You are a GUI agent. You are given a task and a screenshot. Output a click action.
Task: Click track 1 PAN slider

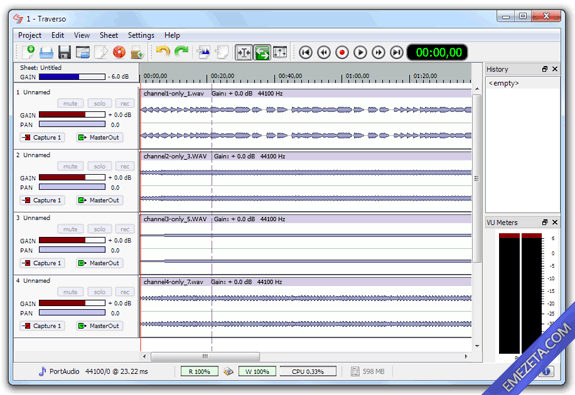coord(72,124)
